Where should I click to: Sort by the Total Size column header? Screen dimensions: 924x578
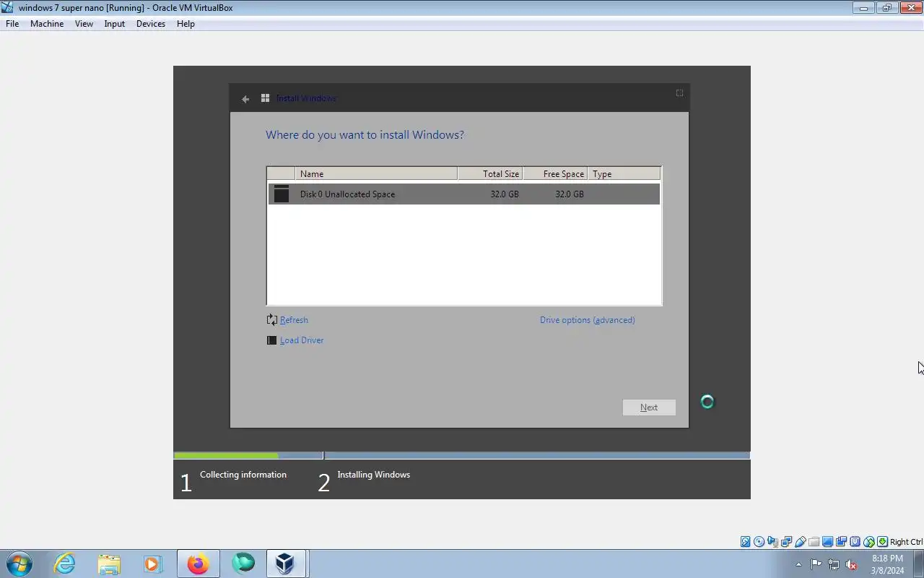[490, 174]
